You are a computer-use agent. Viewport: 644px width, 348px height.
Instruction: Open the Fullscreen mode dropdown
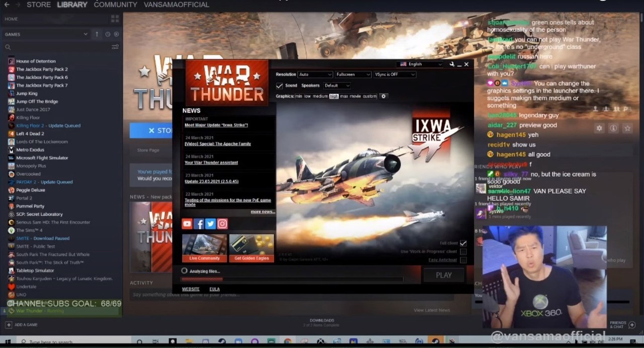pyautogui.click(x=353, y=74)
